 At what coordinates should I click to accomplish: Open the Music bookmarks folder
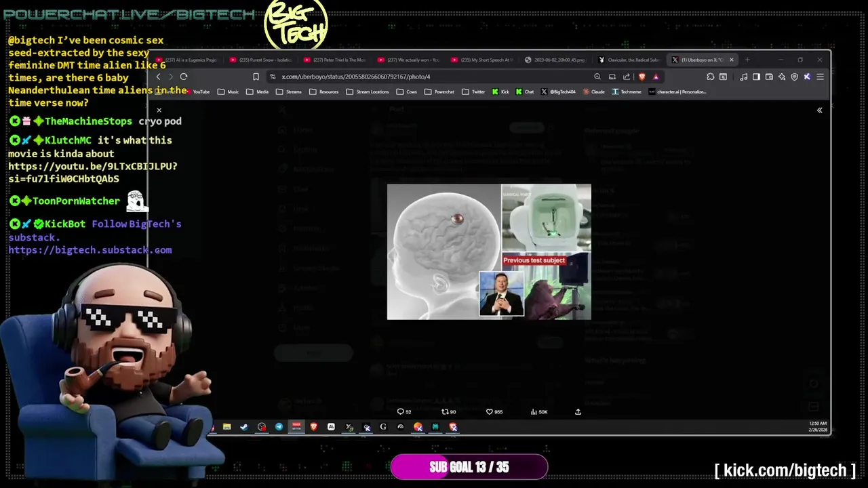229,91
